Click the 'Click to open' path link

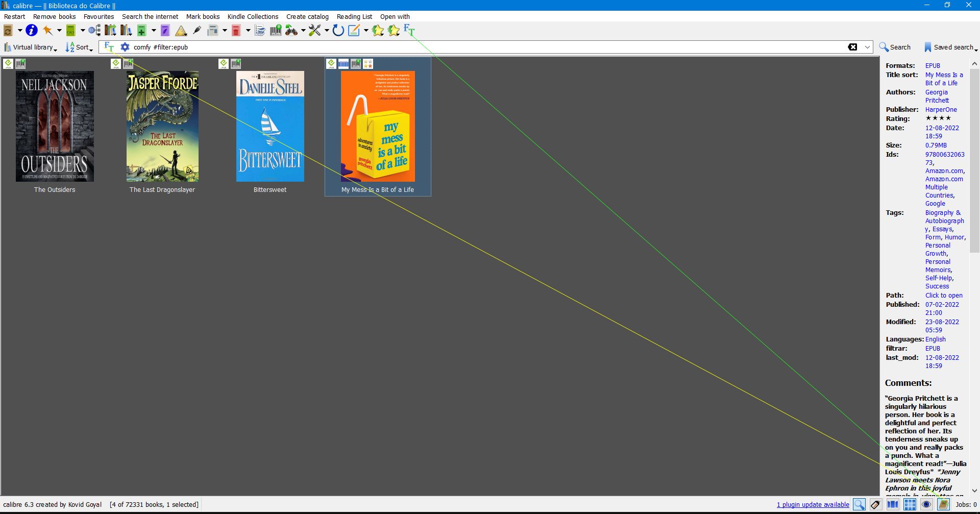click(944, 295)
